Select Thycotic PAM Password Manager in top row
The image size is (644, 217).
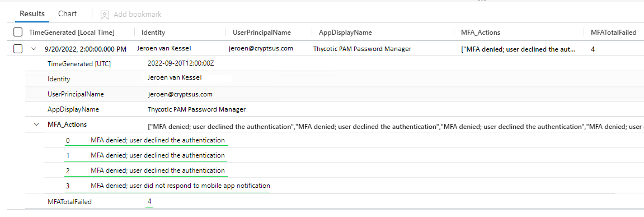[x=362, y=49]
